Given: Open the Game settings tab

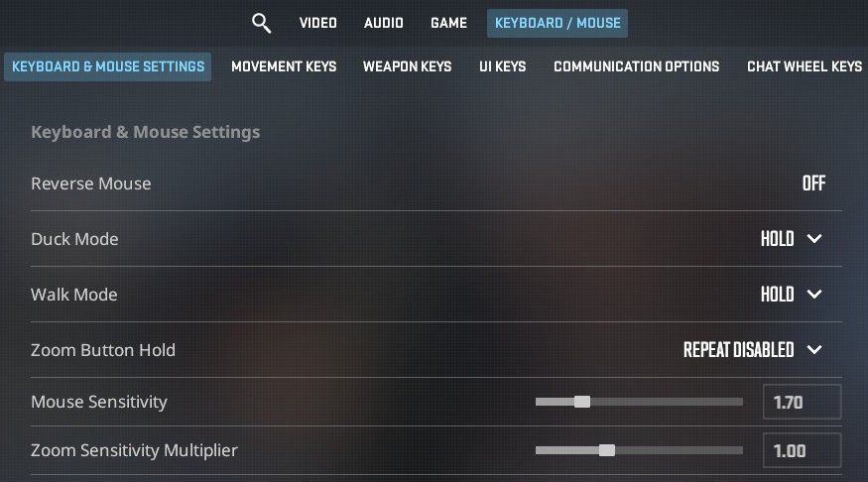Looking at the screenshot, I should click(449, 23).
